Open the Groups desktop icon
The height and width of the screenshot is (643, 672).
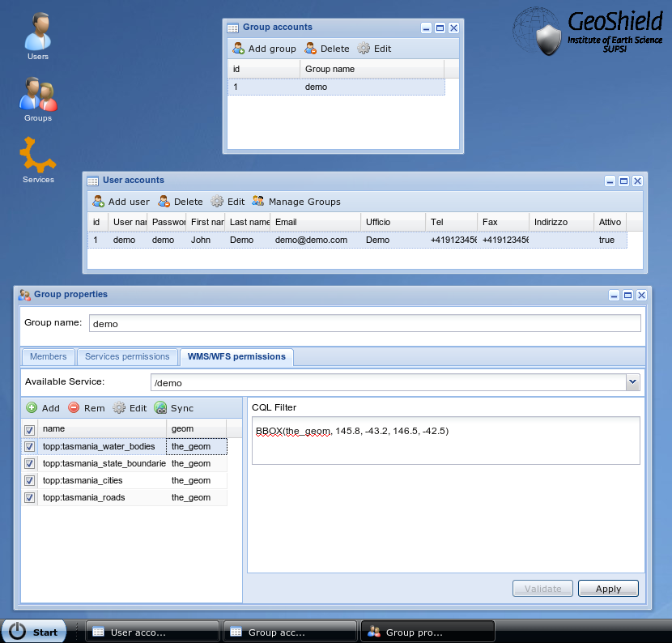pyautogui.click(x=37, y=97)
